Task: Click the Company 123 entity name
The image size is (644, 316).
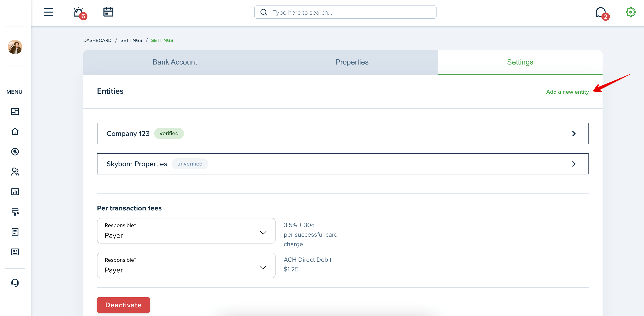Action: pos(128,134)
